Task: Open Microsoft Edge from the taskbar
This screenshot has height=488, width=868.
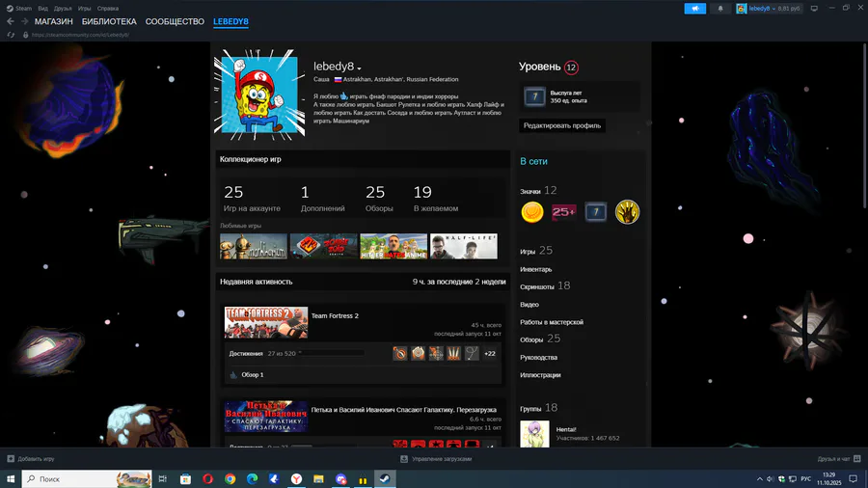Action: click(252, 478)
